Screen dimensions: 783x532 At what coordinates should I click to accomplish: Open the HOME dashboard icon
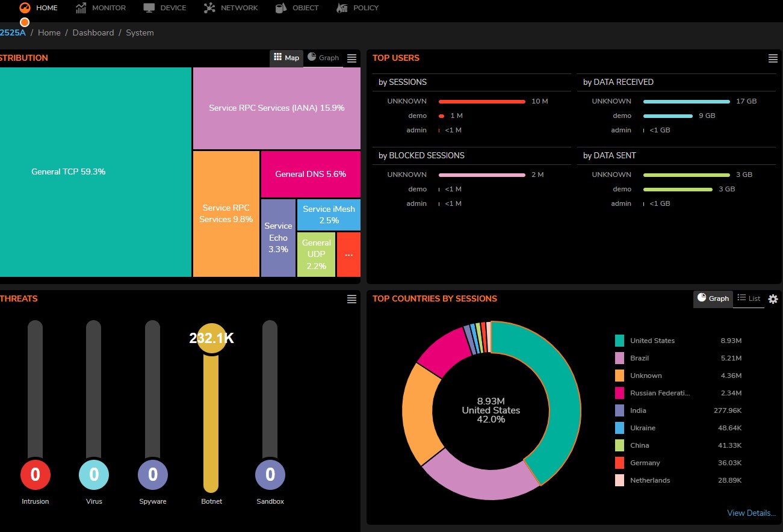click(x=24, y=8)
